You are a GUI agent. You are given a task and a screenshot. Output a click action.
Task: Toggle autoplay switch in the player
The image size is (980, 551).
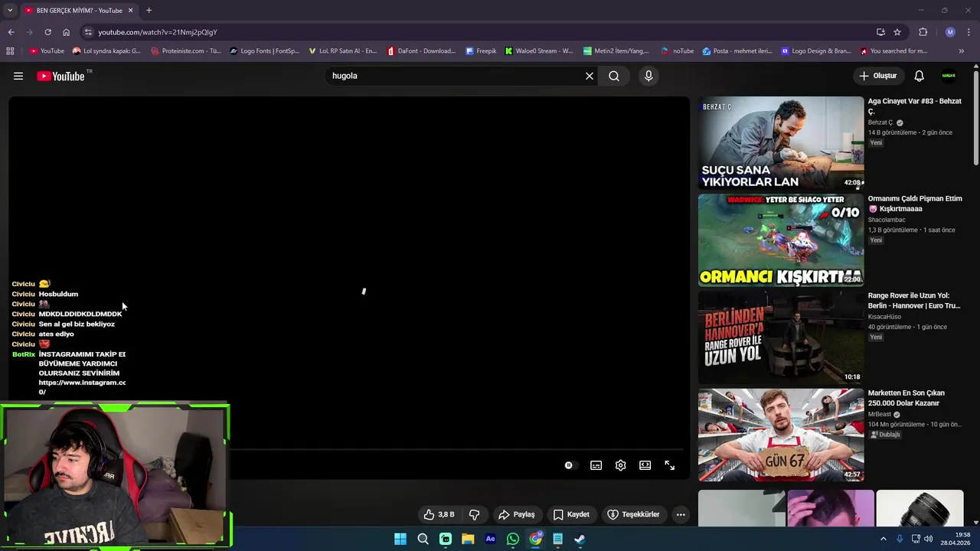(x=569, y=465)
